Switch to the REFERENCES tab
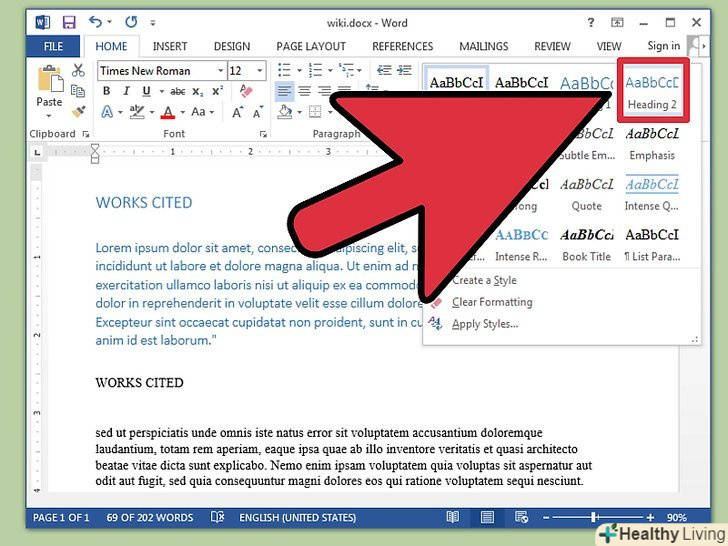Viewport: 728px width, 546px height. [x=403, y=46]
